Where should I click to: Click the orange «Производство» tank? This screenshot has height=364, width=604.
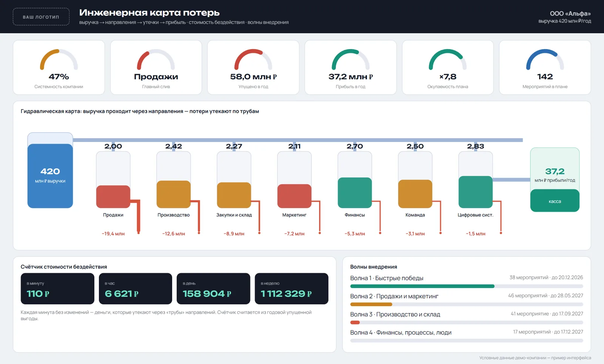pos(174,180)
